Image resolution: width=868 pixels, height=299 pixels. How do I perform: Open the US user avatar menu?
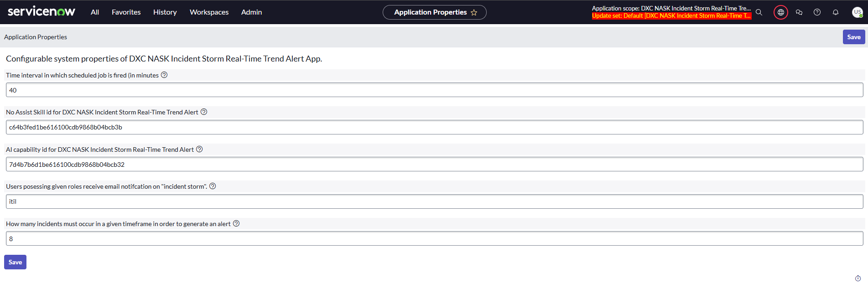tap(857, 12)
